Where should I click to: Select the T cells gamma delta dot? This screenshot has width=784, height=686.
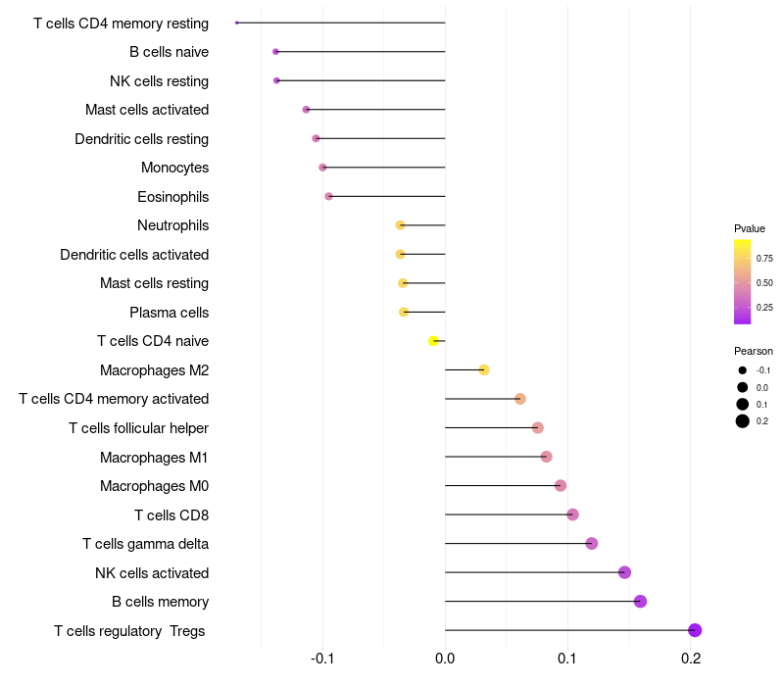[592, 543]
